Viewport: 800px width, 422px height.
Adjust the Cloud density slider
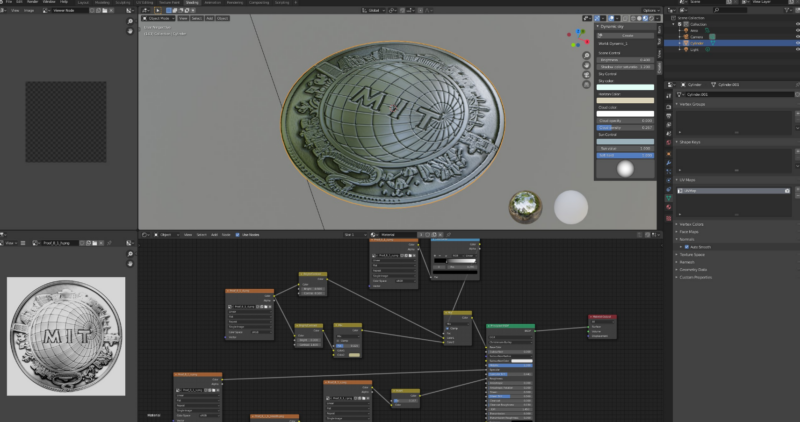pyautogui.click(x=626, y=128)
